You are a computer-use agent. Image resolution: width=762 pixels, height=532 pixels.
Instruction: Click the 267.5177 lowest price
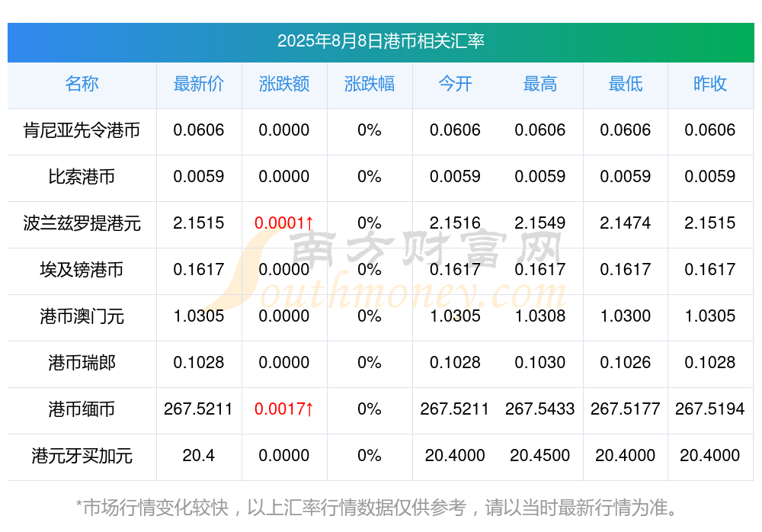(626, 409)
